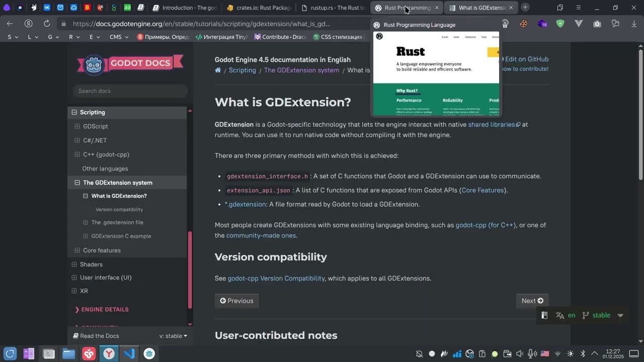Click the browser address bar URL
The height and width of the screenshot is (362, 644).
tap(201, 24)
